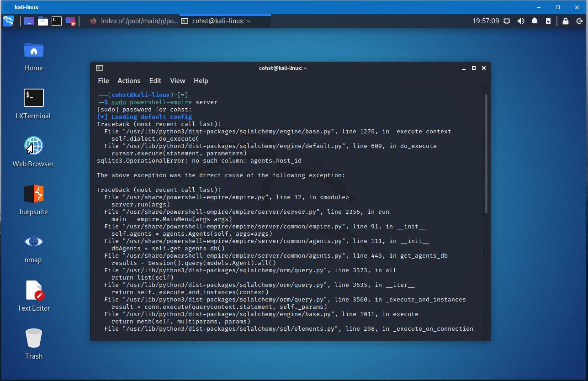588x381 pixels.
Task: Click the "server.run(args)" traceback line
Action: 141,204
